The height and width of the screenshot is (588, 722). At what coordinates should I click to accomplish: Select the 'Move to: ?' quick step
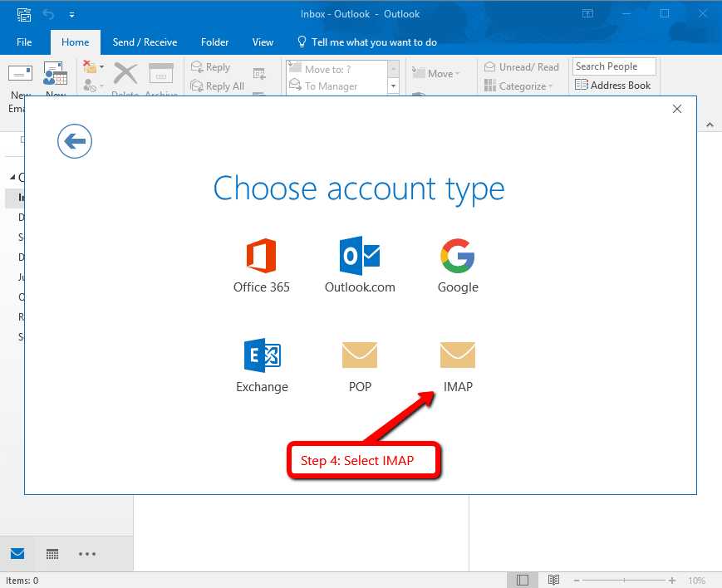(x=336, y=69)
